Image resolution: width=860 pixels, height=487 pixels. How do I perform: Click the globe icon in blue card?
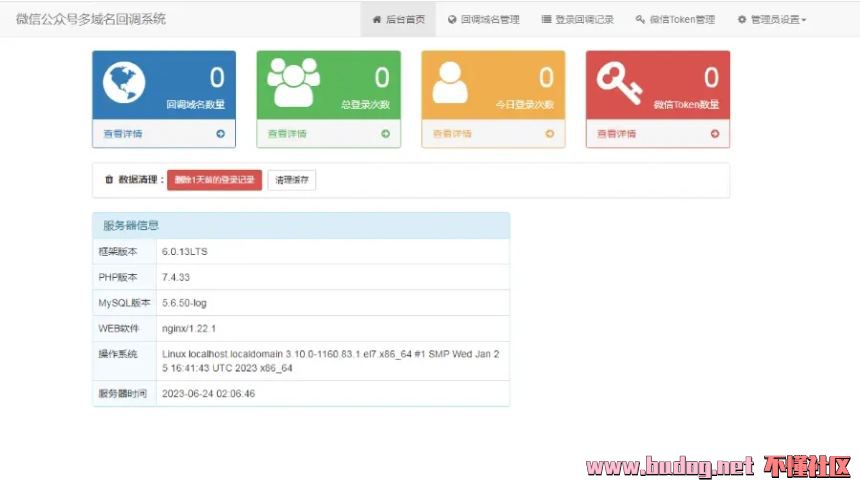click(124, 82)
